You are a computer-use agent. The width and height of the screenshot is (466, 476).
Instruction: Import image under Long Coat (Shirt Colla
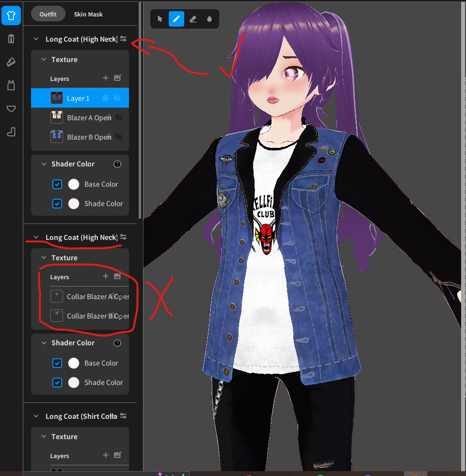click(117, 455)
